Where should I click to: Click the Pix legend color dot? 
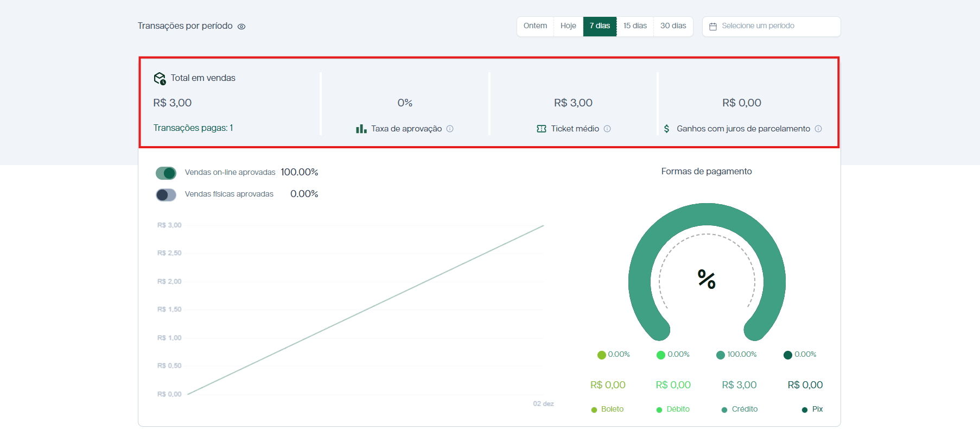(805, 410)
